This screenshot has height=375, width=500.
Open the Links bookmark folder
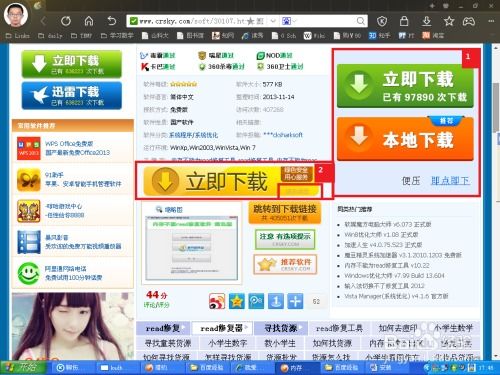point(18,36)
